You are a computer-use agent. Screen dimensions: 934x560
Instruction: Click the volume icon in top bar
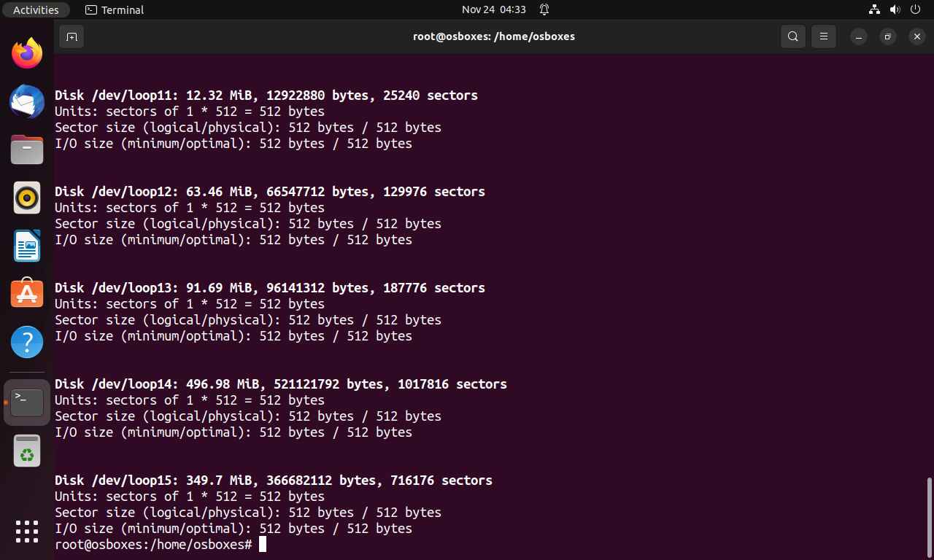(895, 9)
